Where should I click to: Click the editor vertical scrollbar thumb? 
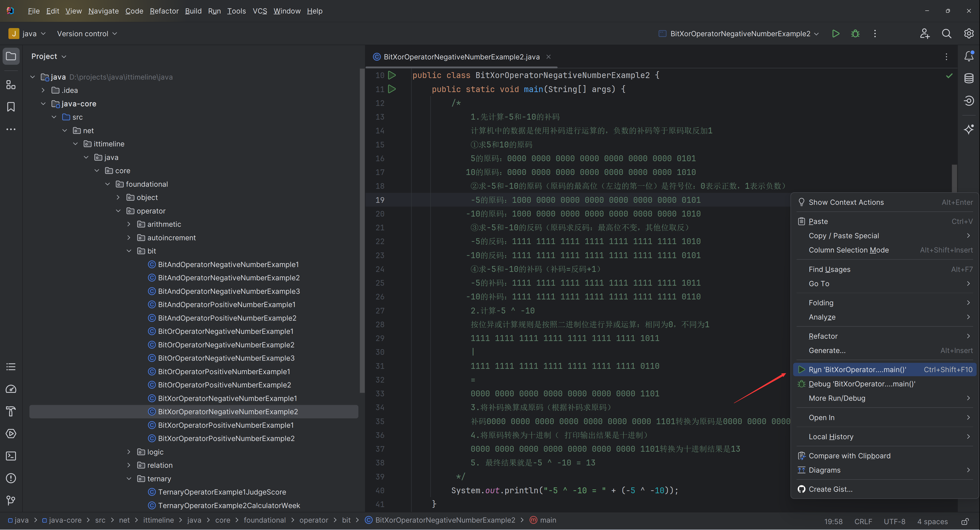[x=954, y=178]
